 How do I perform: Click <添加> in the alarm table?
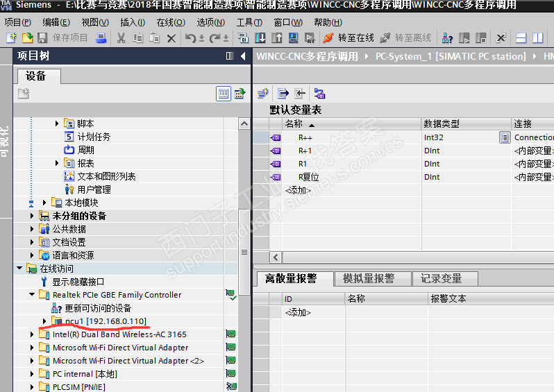pos(298,312)
